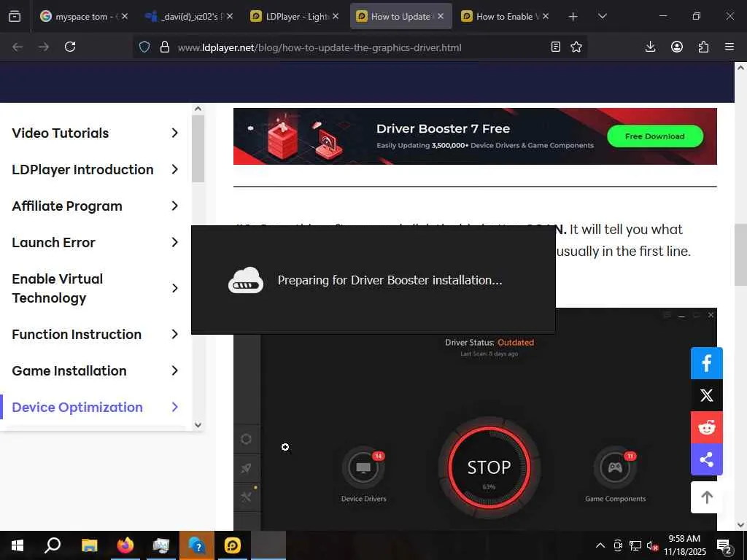Expand Game Installation chevron arrow

click(x=175, y=371)
